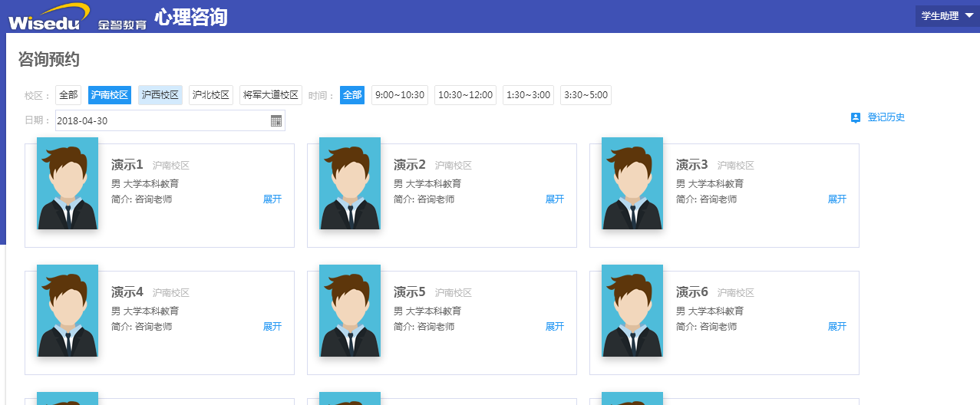980x405 pixels.
Task: Click 沪南校区 label on 演示1 card
Action: point(171,166)
